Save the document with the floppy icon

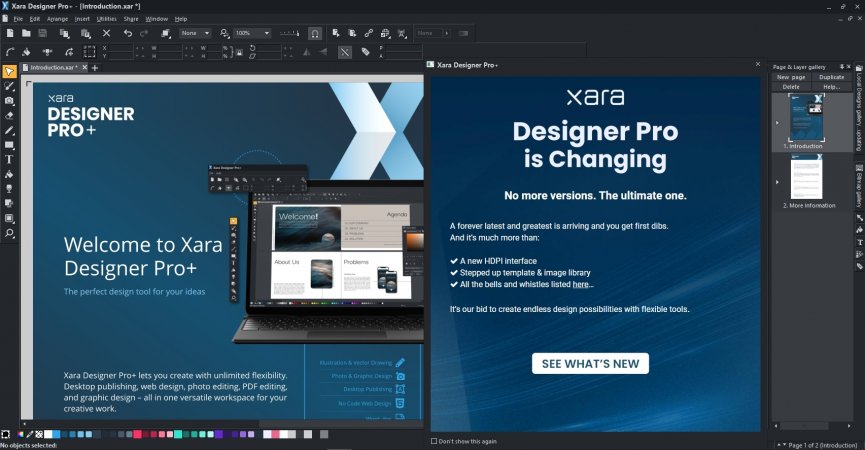42,33
